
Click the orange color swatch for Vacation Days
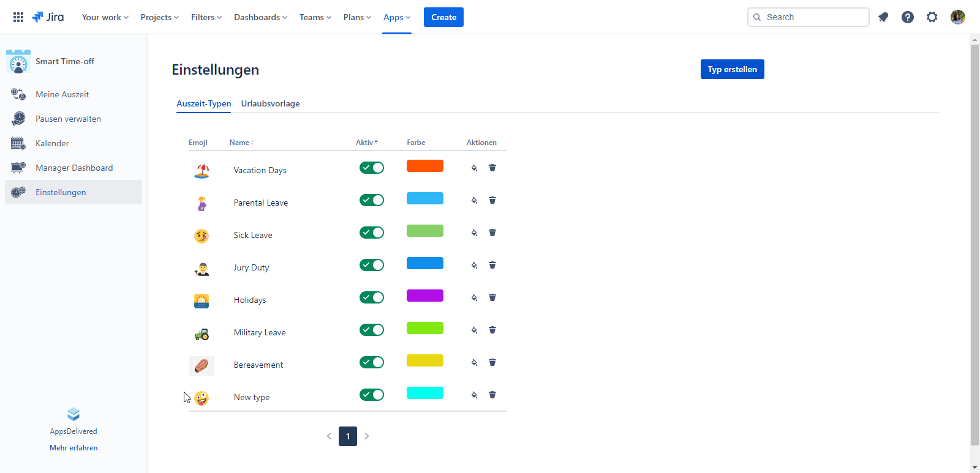[424, 166]
